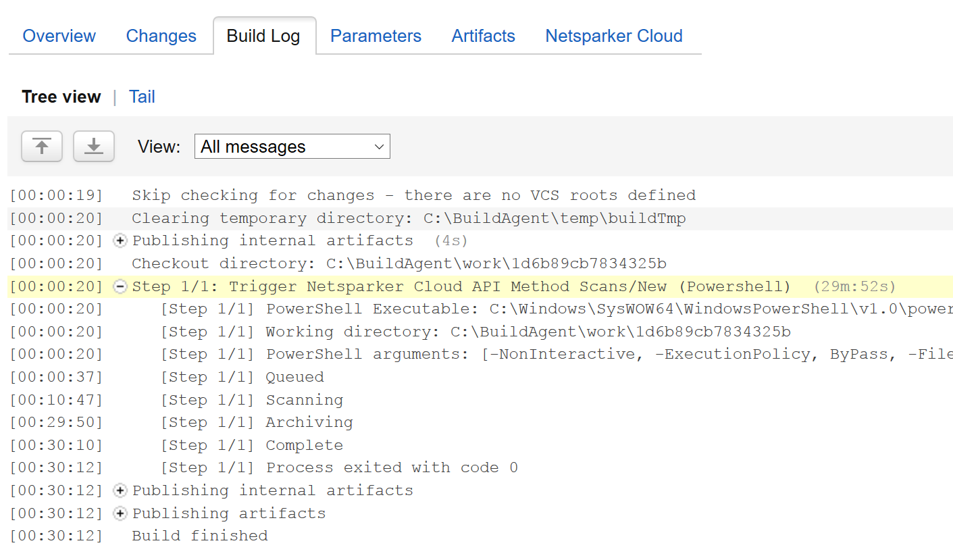Select Tree view mode

tap(61, 97)
